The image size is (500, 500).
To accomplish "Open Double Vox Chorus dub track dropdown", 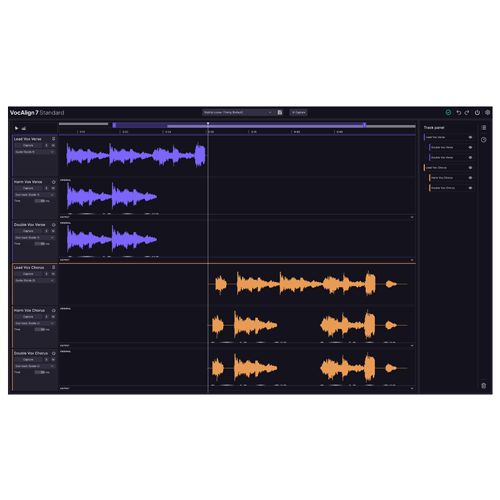I will pyautogui.click(x=34, y=366).
